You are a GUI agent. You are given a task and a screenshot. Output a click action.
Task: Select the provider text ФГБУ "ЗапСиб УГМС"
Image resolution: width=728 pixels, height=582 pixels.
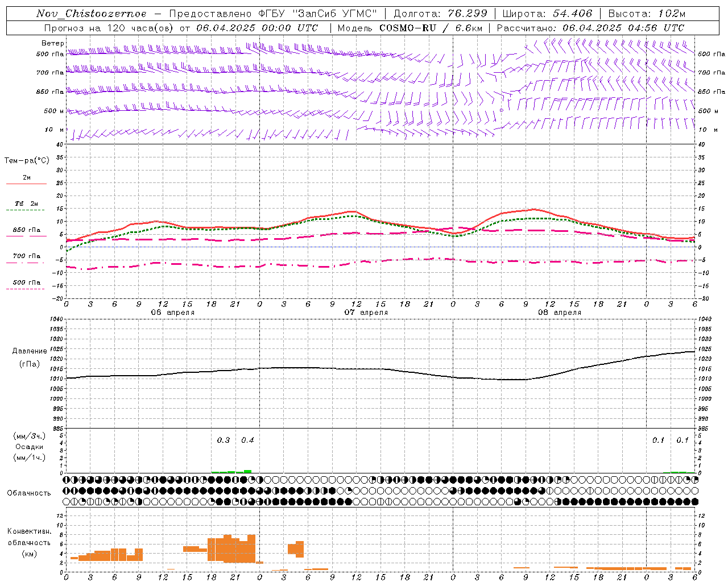click(318, 14)
